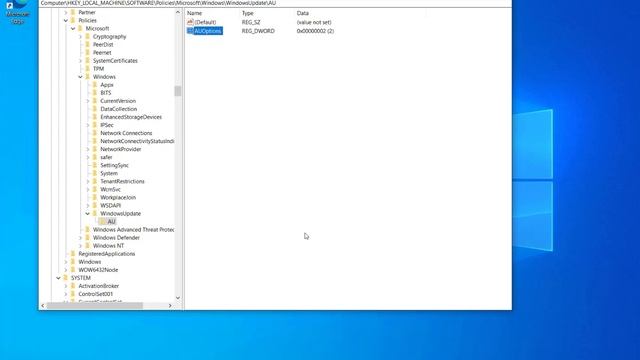Select the WSDAPI key
640x360 pixels.
pyautogui.click(x=111, y=205)
